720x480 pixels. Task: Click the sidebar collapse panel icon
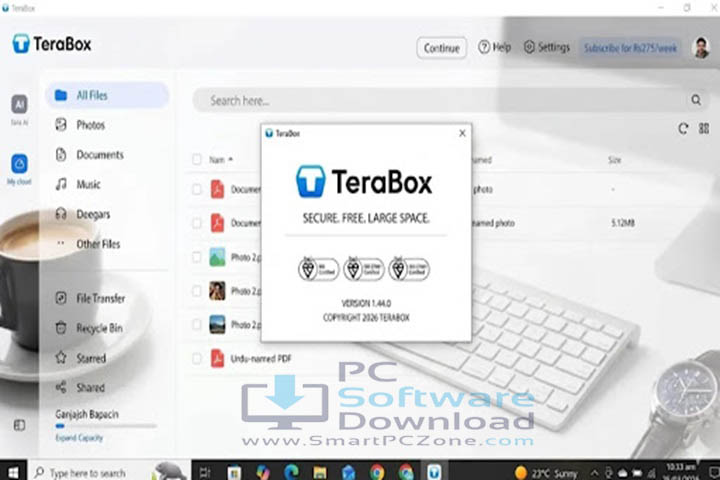pos(19,425)
